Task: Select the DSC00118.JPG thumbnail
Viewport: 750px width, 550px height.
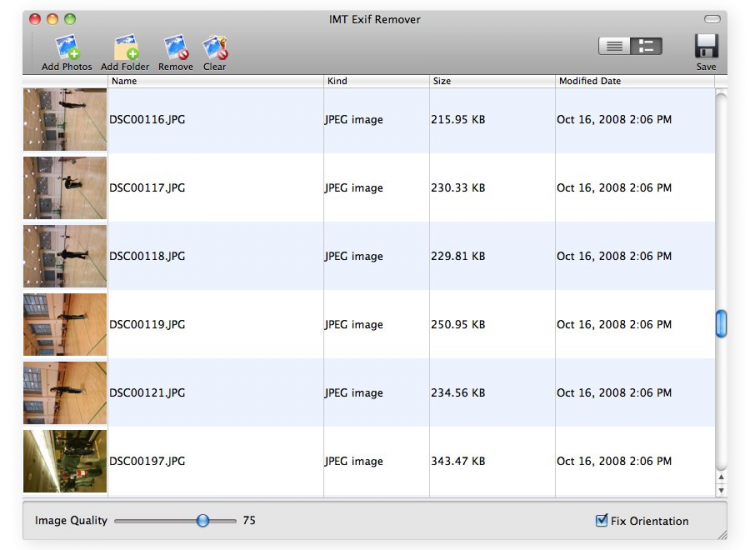Action: 65,256
